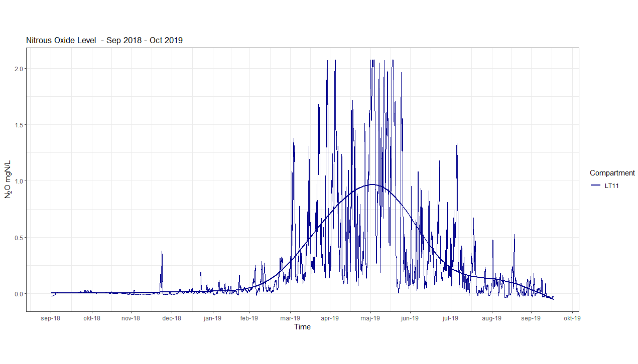Click the LT11 legend line swatch
Viewport: 638px width, 364px height.
[596, 186]
